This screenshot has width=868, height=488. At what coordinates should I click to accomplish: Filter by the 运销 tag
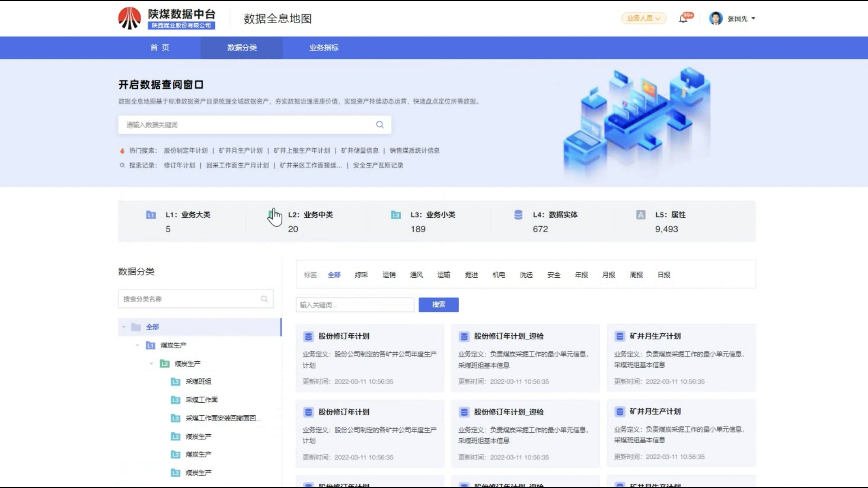[x=389, y=275]
